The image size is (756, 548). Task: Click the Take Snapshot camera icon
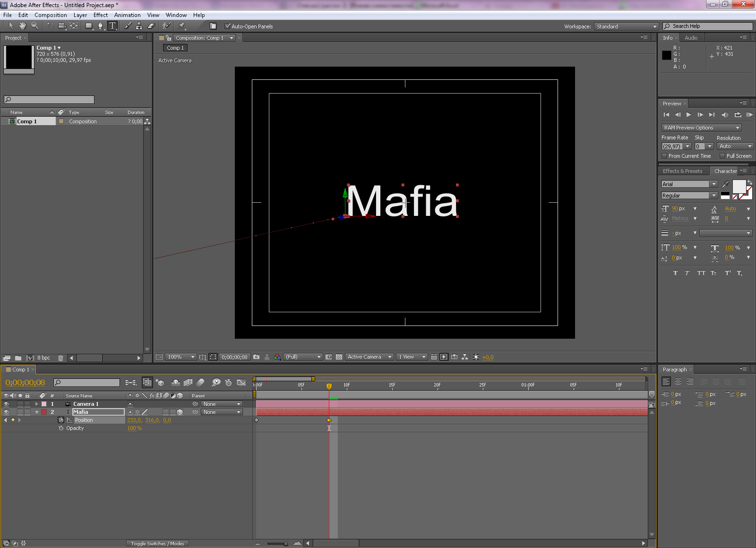point(256,357)
